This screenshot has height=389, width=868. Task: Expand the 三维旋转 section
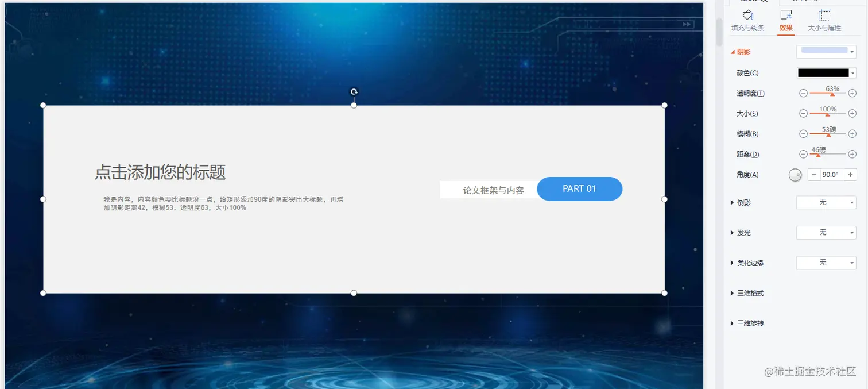click(747, 323)
